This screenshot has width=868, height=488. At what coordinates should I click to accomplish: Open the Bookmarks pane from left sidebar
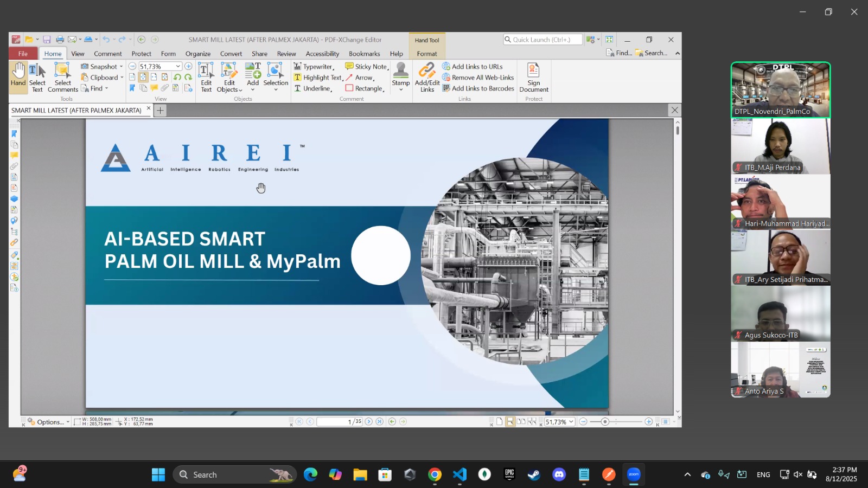point(14,133)
